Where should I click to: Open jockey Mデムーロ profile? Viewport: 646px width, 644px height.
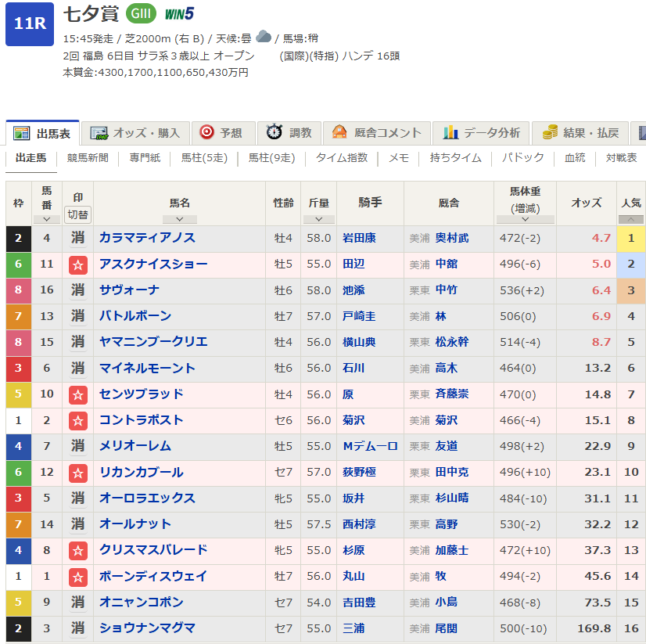(371, 446)
